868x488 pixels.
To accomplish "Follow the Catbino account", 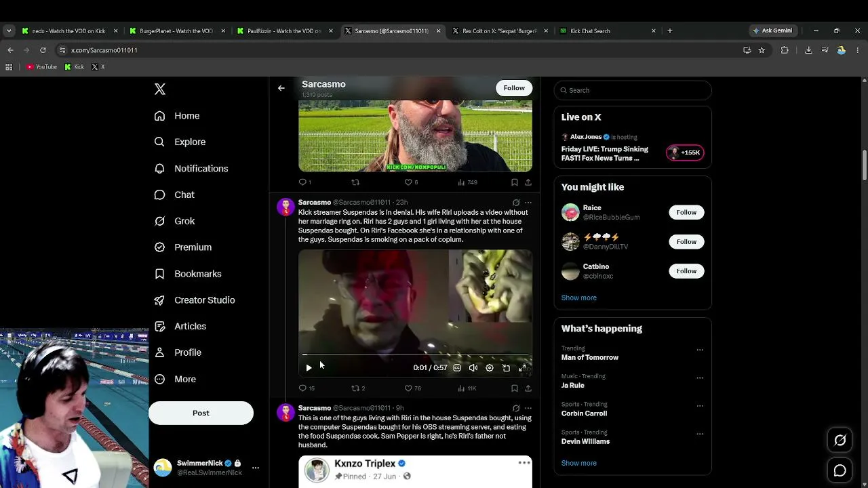I will click(x=686, y=271).
